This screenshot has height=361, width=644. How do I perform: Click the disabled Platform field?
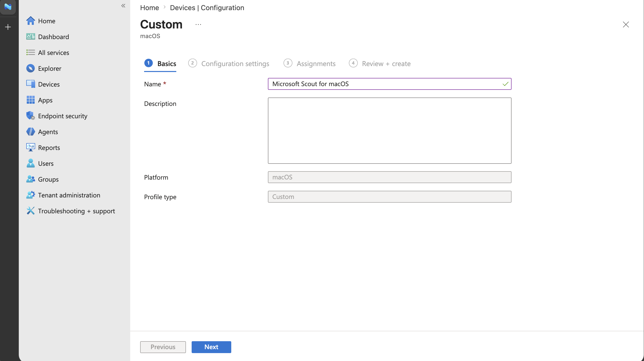(389, 177)
